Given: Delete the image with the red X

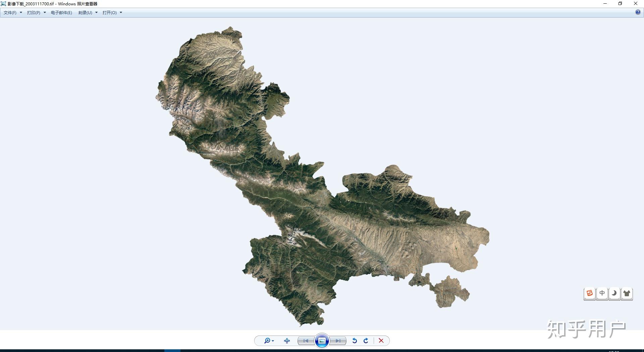Looking at the screenshot, I should coord(381,341).
